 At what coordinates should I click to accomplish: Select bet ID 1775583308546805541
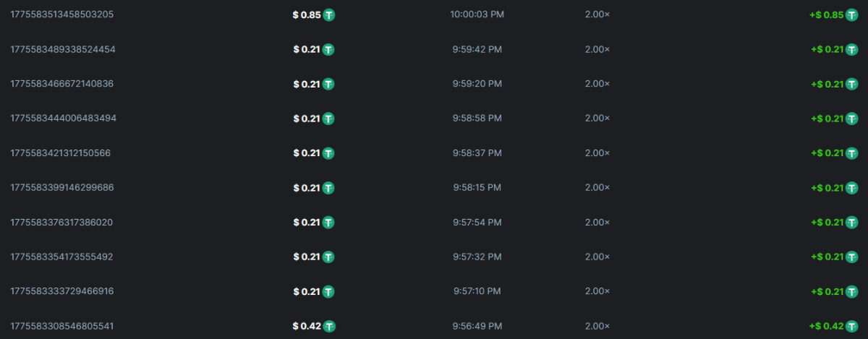pyautogui.click(x=61, y=326)
